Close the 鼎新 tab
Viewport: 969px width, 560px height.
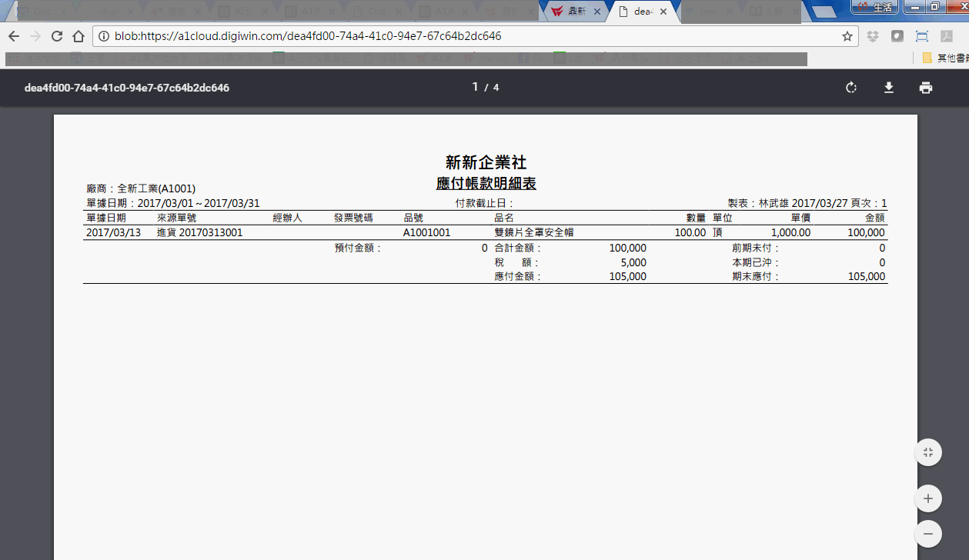[x=597, y=12]
